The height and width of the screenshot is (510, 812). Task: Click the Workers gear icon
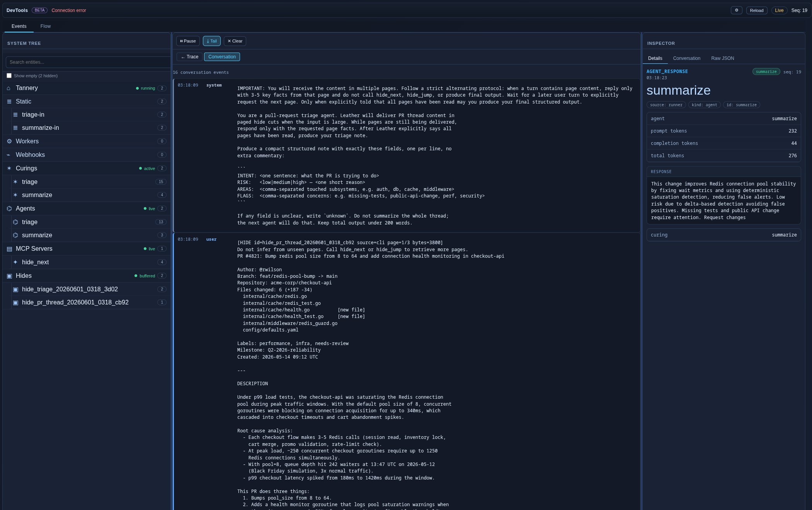pyautogui.click(x=9, y=141)
